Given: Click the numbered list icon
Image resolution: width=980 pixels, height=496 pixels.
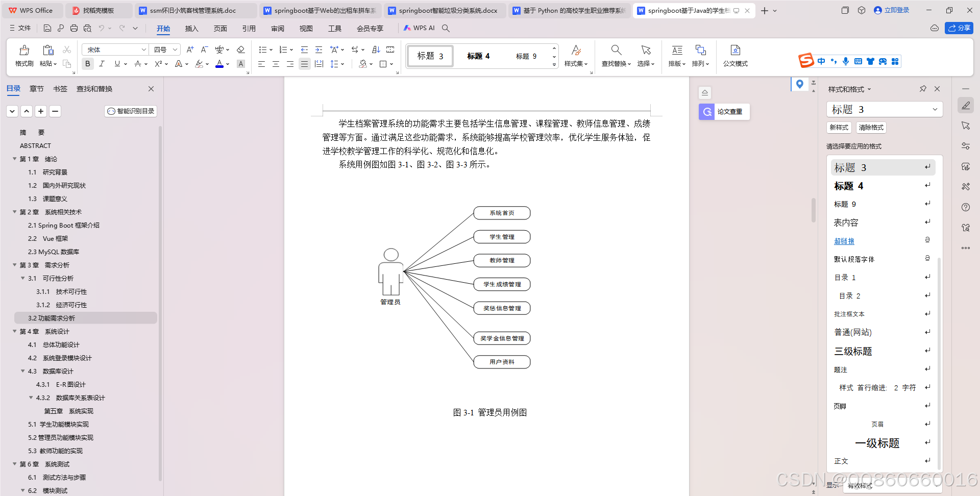Looking at the screenshot, I should coord(283,49).
